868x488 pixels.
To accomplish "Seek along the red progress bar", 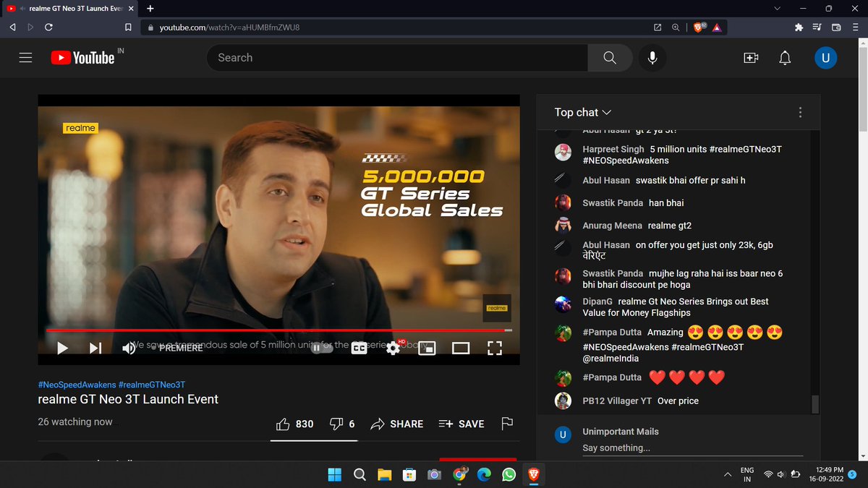I will (x=278, y=330).
